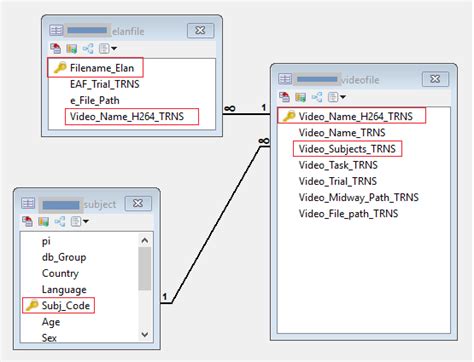Click the key icon beside Filename_Elan
Image resolution: width=474 pixels, height=362 pixels.
(60, 68)
